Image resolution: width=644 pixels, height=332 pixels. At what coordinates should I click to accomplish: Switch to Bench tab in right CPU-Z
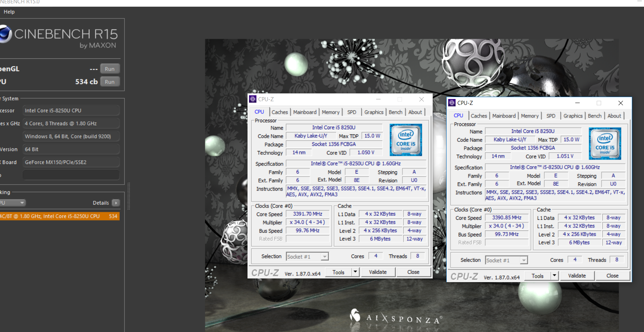point(595,116)
